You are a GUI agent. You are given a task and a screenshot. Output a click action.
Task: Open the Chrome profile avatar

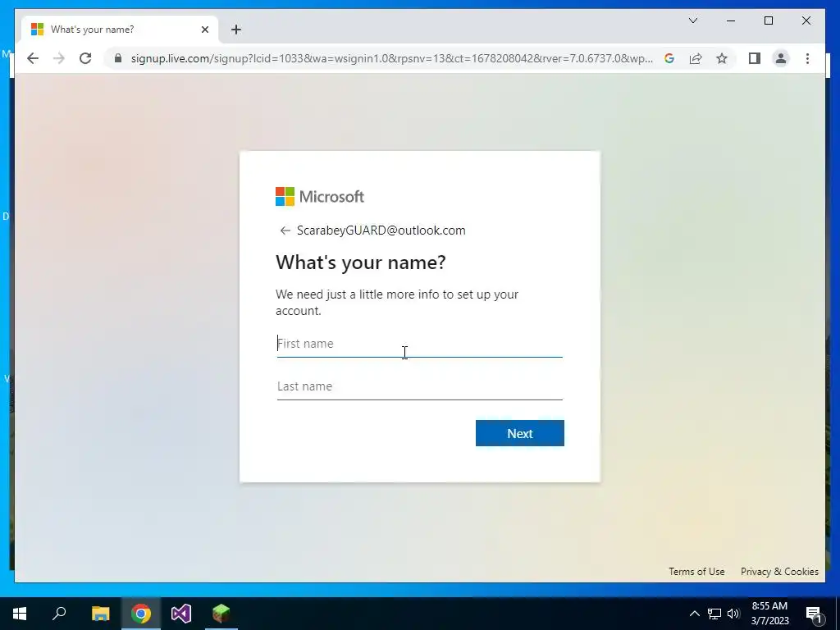(781, 58)
